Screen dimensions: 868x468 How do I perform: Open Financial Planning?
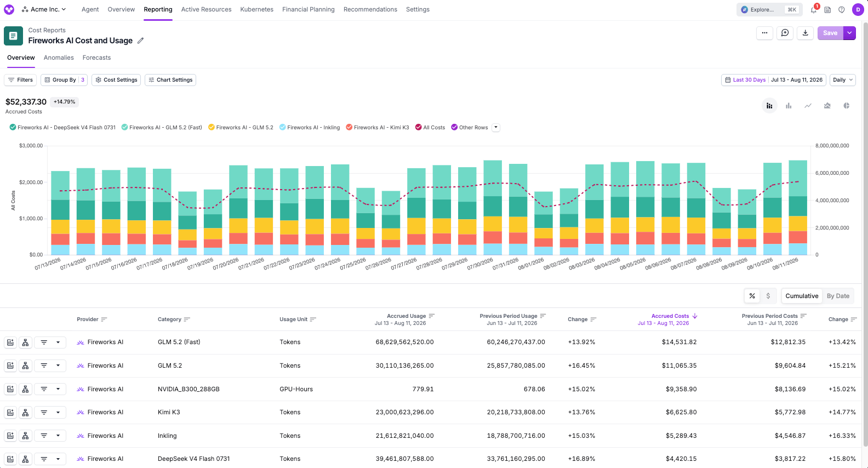(x=309, y=9)
